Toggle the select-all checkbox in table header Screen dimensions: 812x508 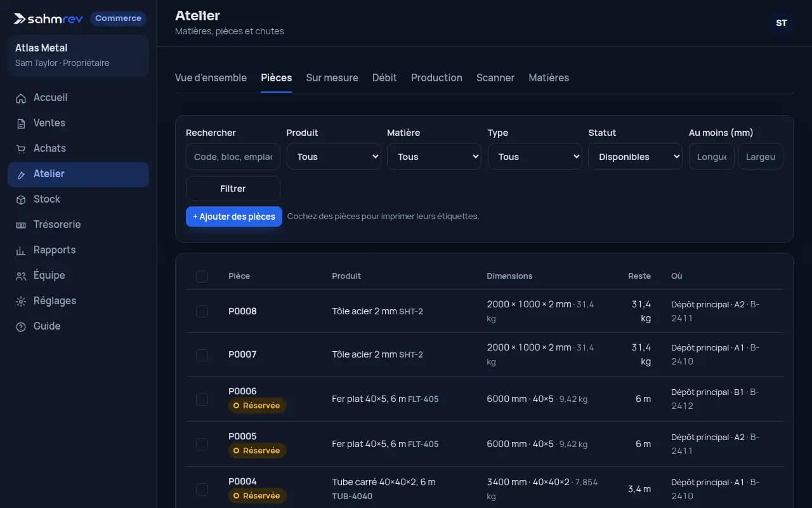click(x=202, y=276)
